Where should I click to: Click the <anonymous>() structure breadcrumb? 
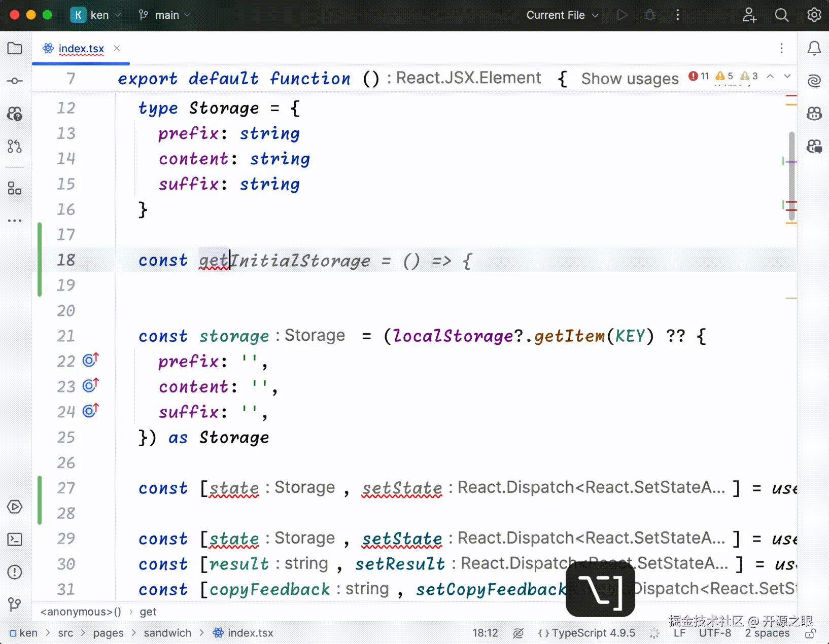(x=81, y=612)
